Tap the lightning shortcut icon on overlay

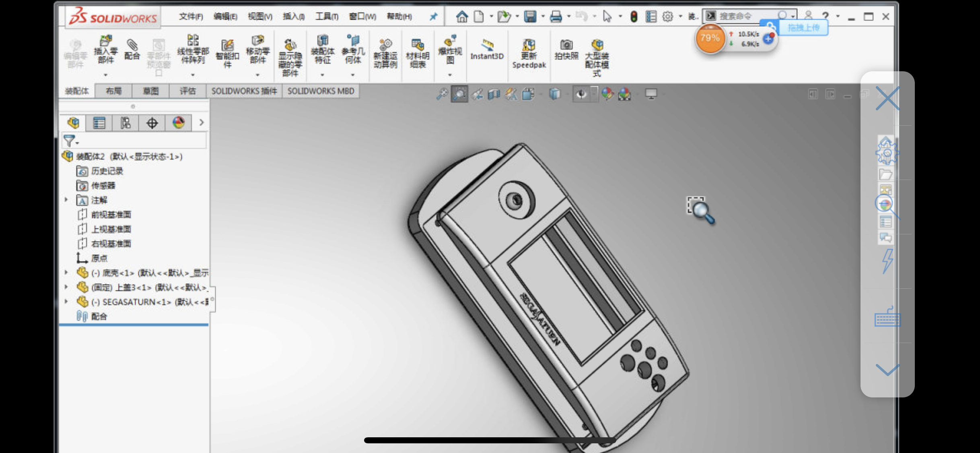click(x=887, y=261)
